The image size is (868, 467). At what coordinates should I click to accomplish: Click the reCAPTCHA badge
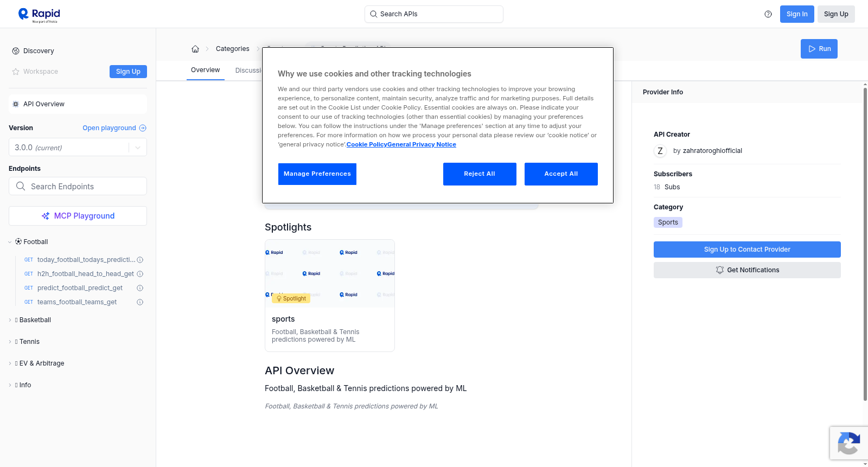tap(848, 443)
